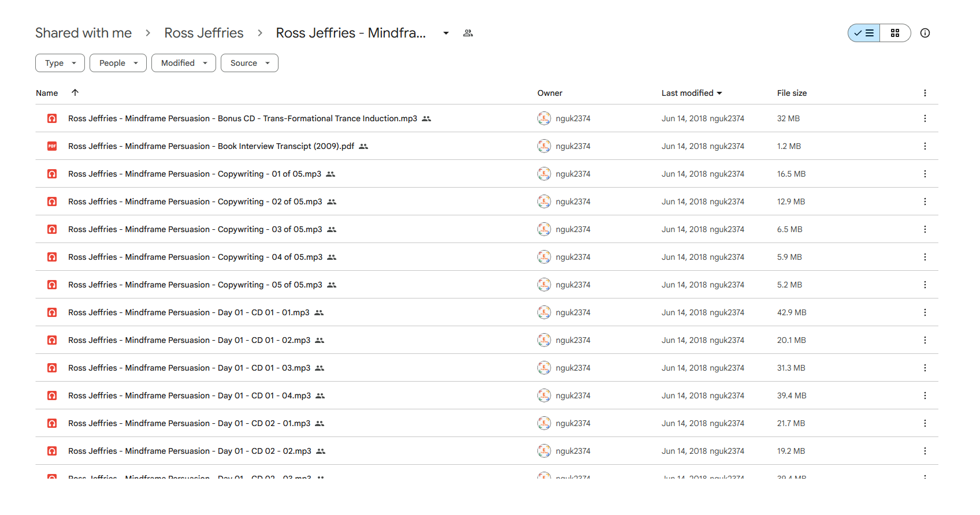Open more actions for Day 01 CD 01 - 04.mp3
The height and width of the screenshot is (515, 980).
pos(925,395)
